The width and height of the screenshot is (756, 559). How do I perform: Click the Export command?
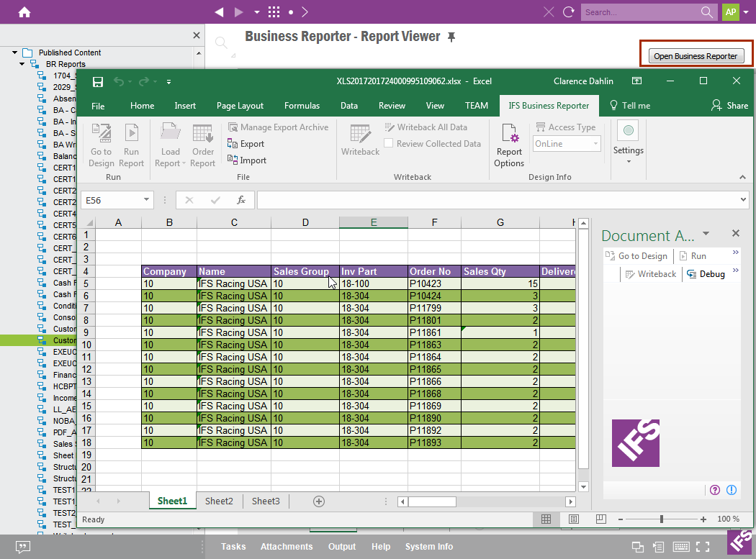246,144
